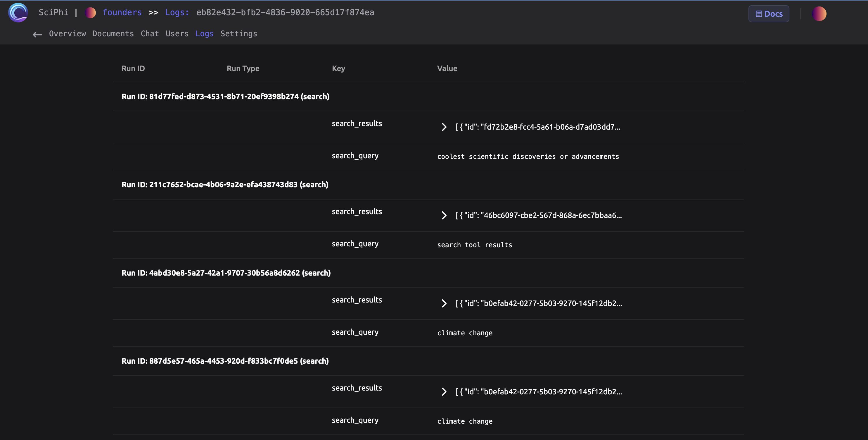Image resolution: width=868 pixels, height=440 pixels.
Task: Expand search_results starting with 46bc6097
Action: (444, 215)
